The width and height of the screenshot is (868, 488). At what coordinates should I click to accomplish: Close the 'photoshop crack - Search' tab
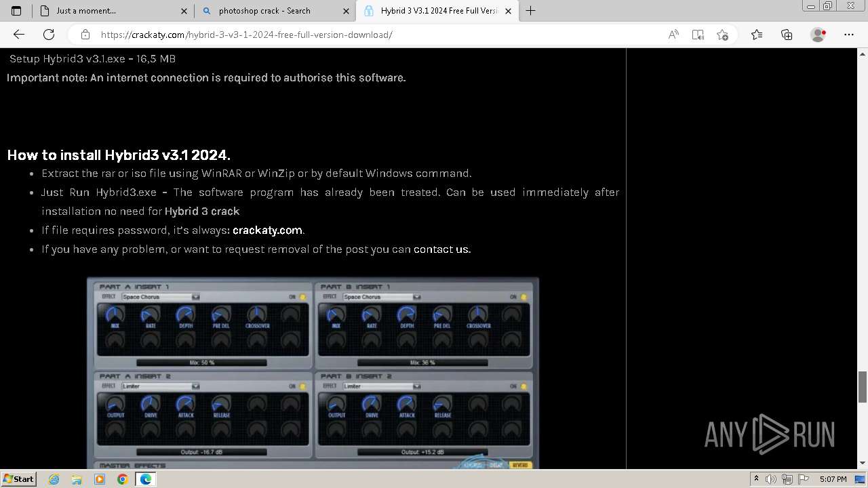(347, 11)
